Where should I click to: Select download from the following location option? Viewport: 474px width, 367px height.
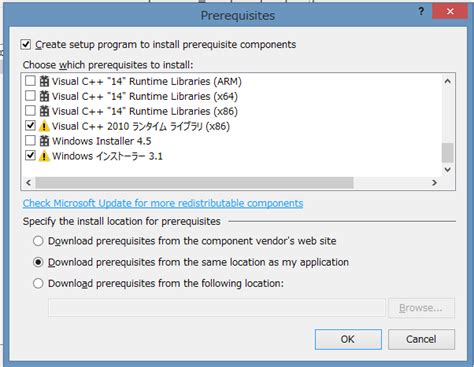[x=38, y=283]
